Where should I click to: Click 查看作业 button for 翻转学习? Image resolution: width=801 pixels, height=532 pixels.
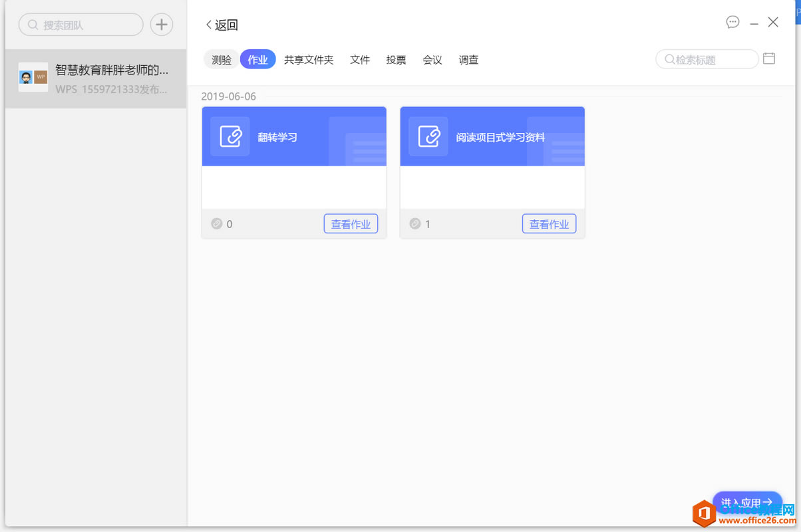click(351, 224)
